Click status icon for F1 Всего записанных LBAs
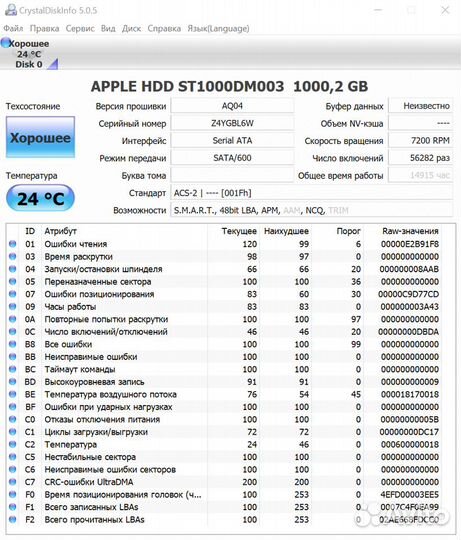The width and height of the screenshot is (461, 540). pyautogui.click(x=13, y=507)
